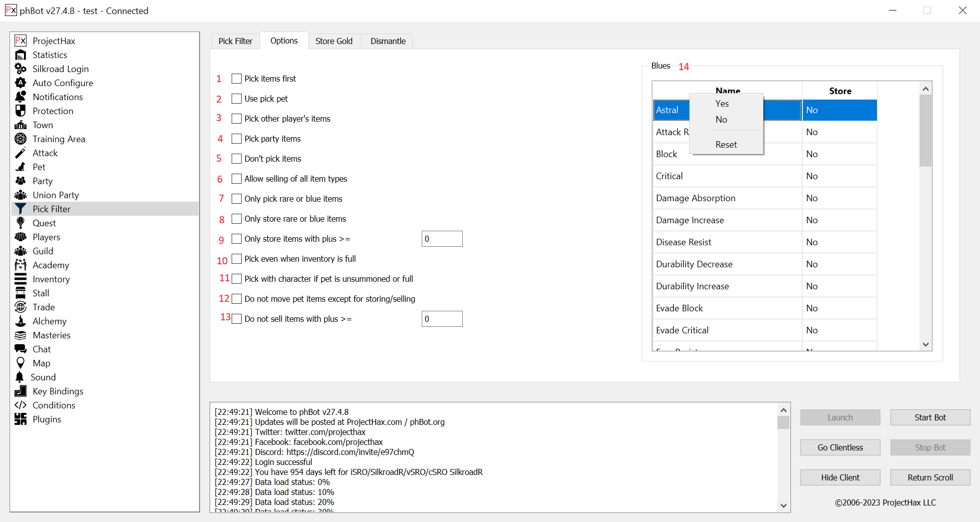Click the Map pin icon
The height and width of the screenshot is (522, 980).
21,363
